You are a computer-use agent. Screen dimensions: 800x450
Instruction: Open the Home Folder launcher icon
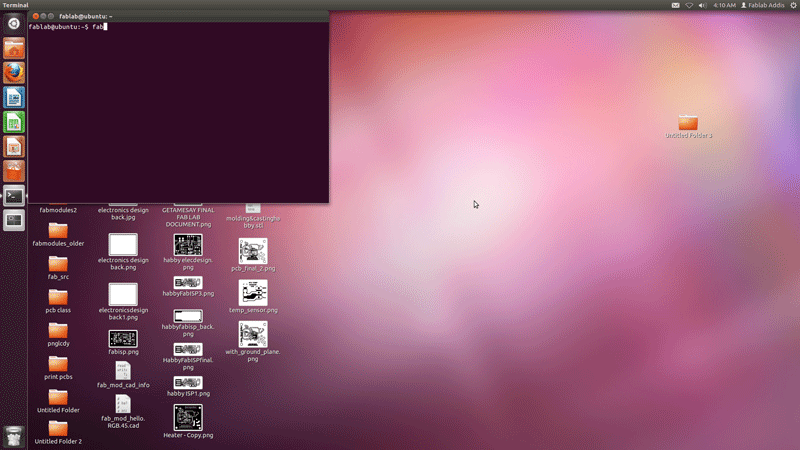click(x=14, y=48)
